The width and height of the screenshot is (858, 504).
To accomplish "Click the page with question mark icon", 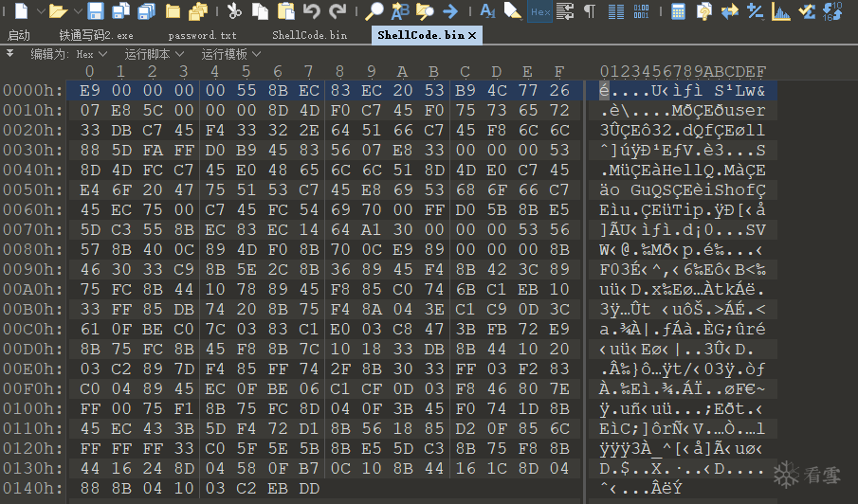I will pos(703,11).
